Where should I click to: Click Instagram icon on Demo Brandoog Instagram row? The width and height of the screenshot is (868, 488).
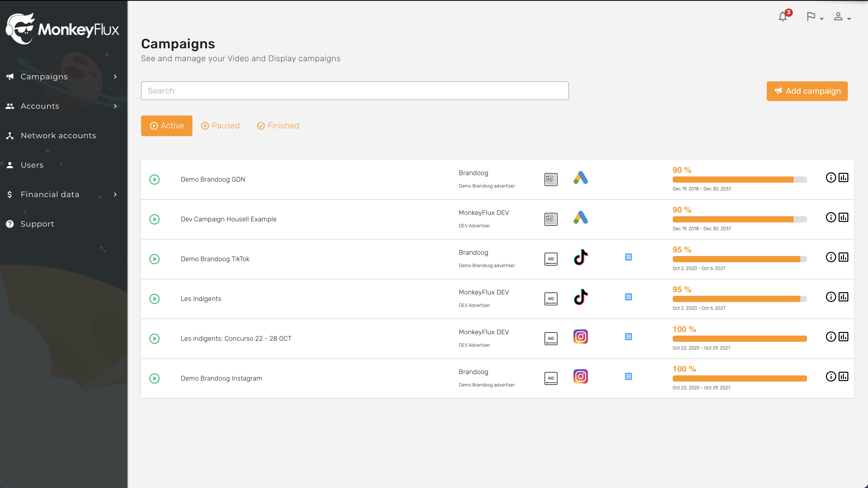[x=580, y=376]
